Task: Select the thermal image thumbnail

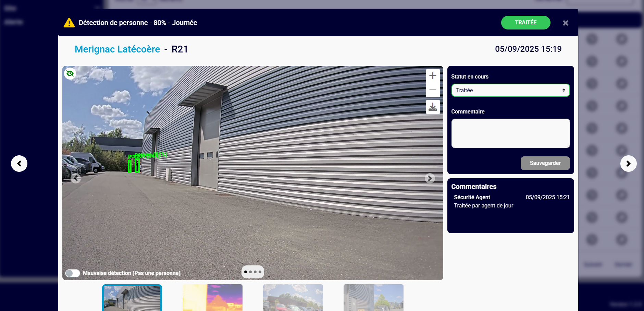Action: tap(212, 298)
